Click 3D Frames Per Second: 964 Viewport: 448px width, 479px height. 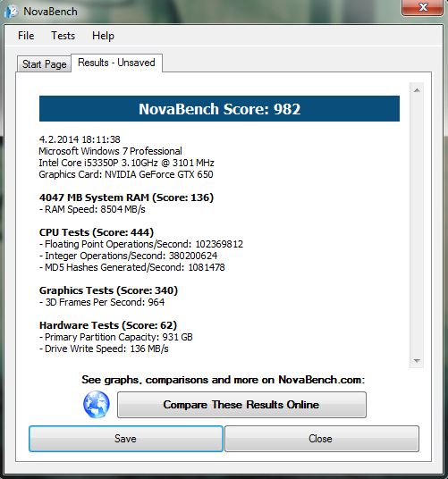point(102,302)
